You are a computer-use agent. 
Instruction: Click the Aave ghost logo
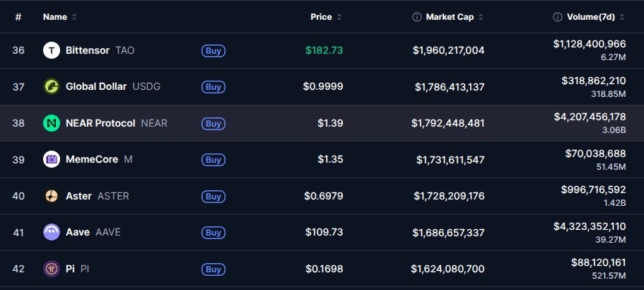52,233
